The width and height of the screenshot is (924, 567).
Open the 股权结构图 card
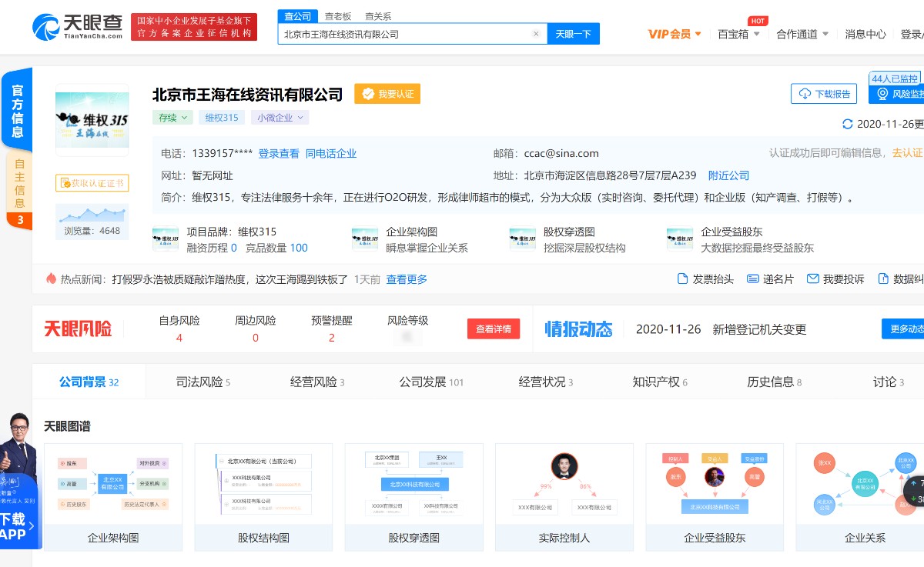point(263,497)
